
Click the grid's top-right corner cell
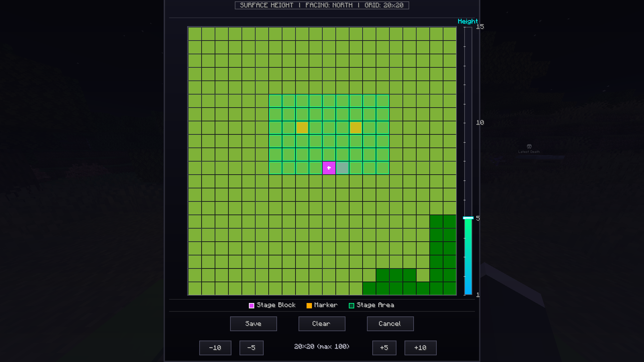pos(449,34)
